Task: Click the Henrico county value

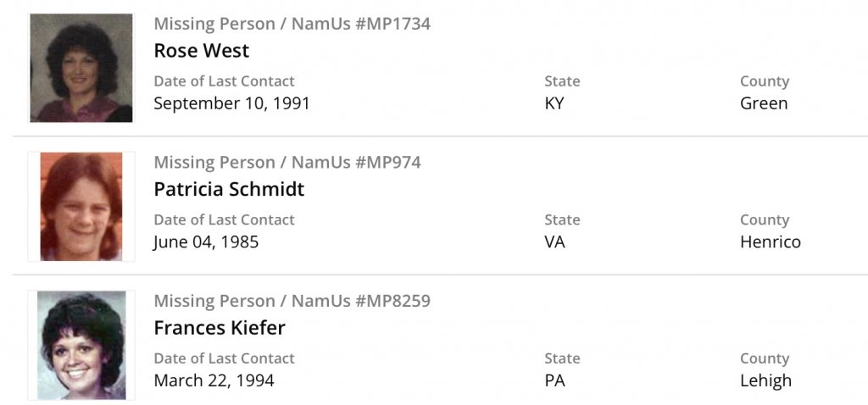Action: click(x=770, y=242)
